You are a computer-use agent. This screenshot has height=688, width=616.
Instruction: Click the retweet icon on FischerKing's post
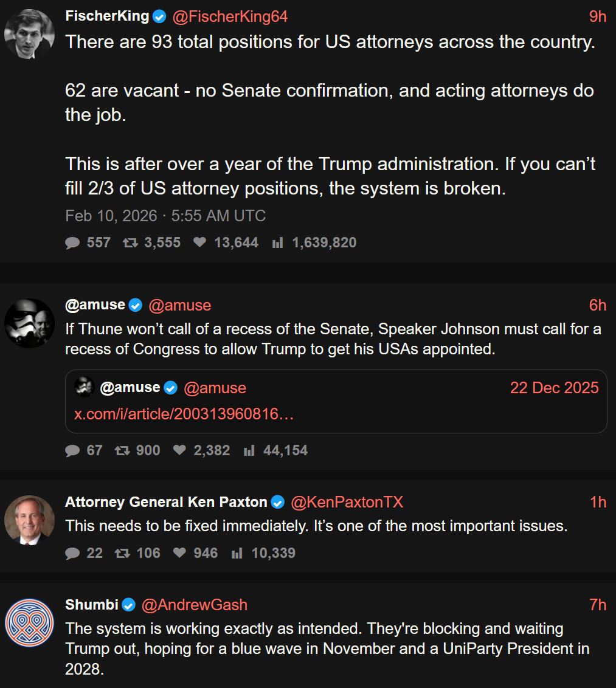coord(130,243)
